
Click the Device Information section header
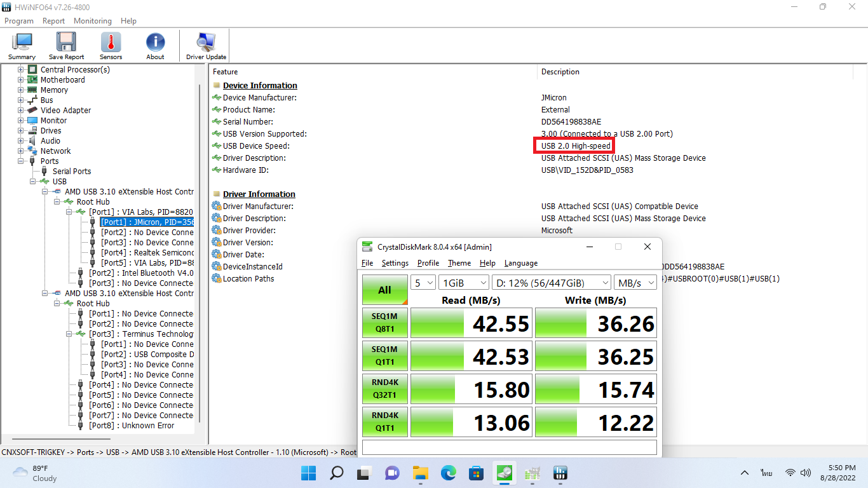click(x=260, y=85)
